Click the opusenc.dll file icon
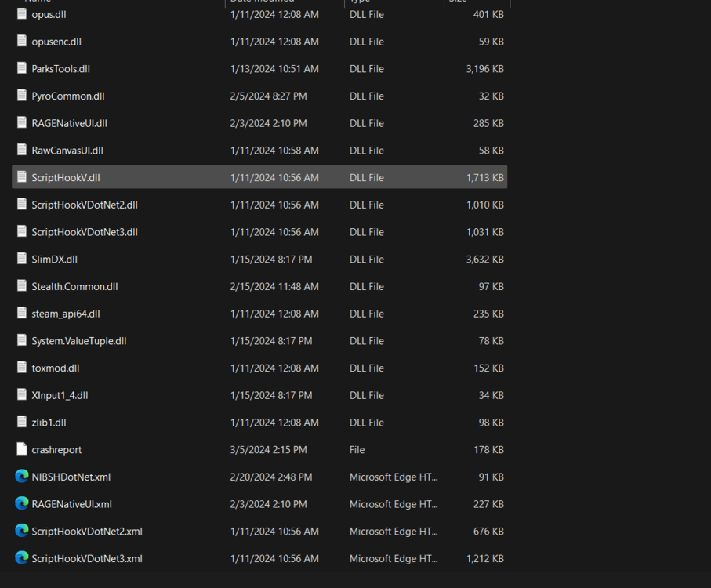This screenshot has width=711, height=588. coord(22,42)
